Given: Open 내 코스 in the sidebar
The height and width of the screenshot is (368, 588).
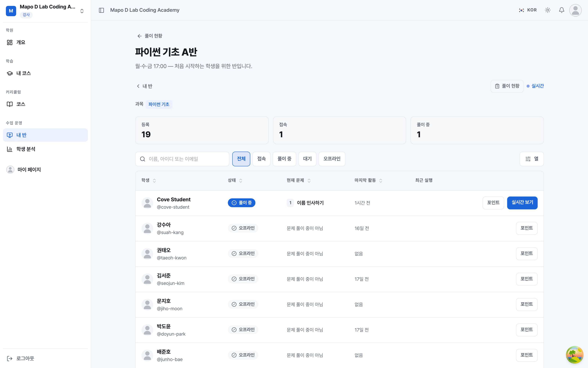Looking at the screenshot, I should pos(45,73).
